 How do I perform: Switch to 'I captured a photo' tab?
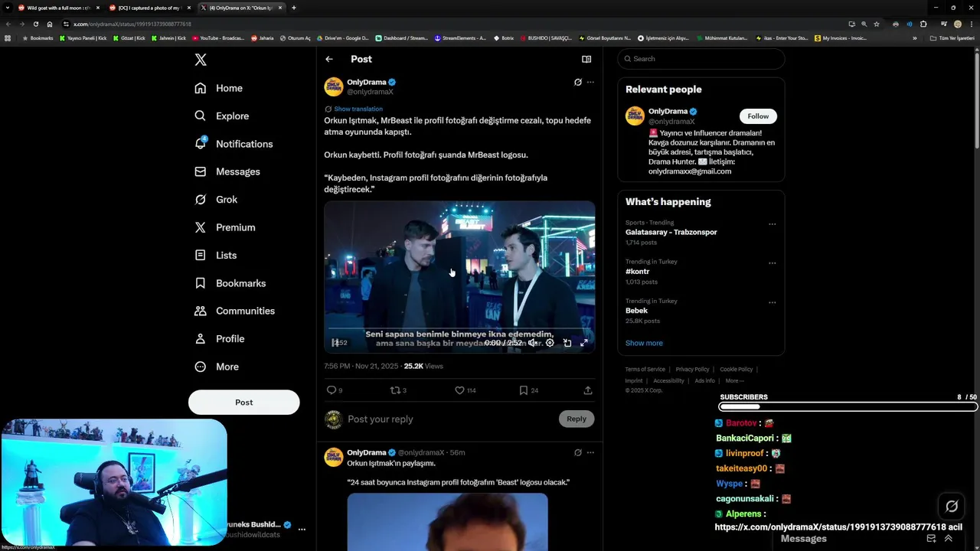(149, 8)
